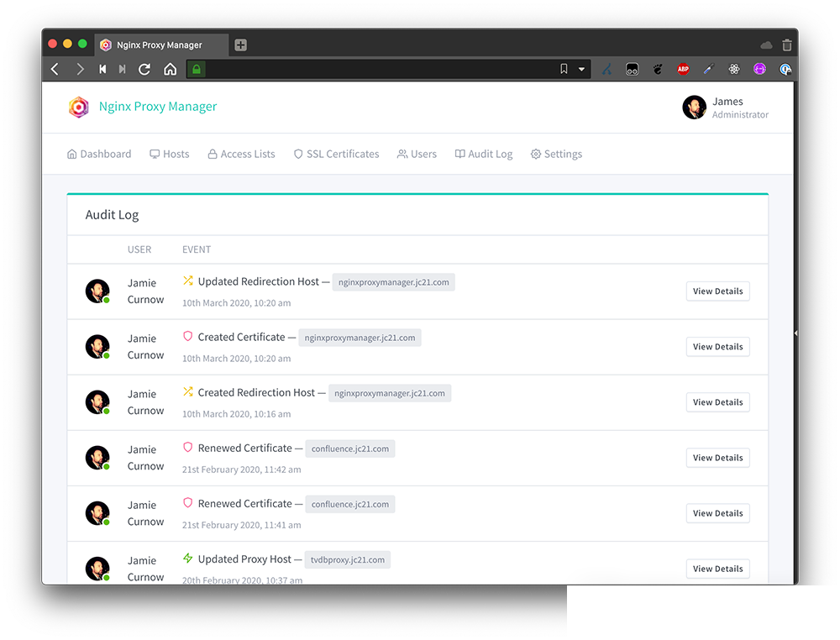Image resolution: width=840 pixels, height=640 pixels.
Task: Click the Nginx Proxy Manager title link
Action: [158, 107]
